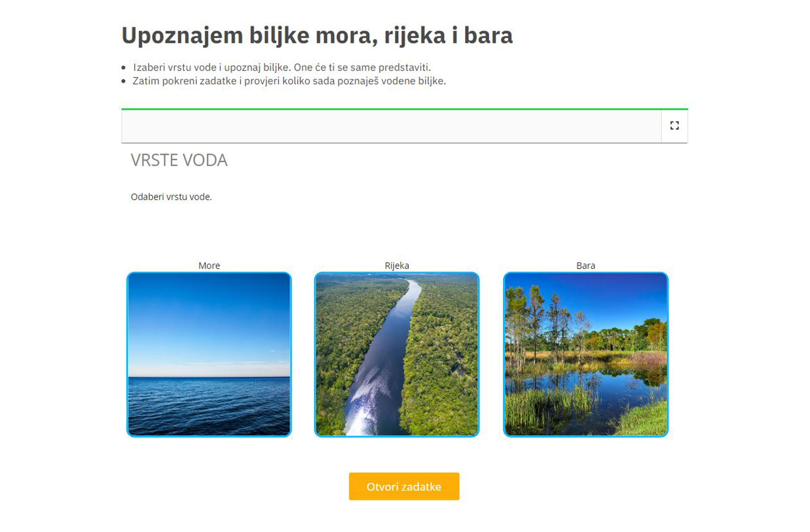Click the page title Upoznajem biljke mora, rijeka i bara
The width and height of the screenshot is (810, 532).
(317, 36)
